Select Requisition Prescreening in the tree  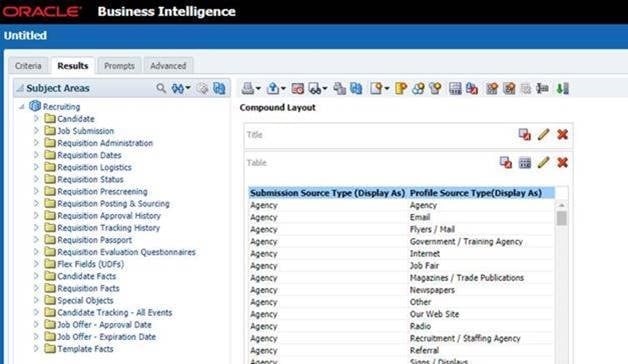102,191
